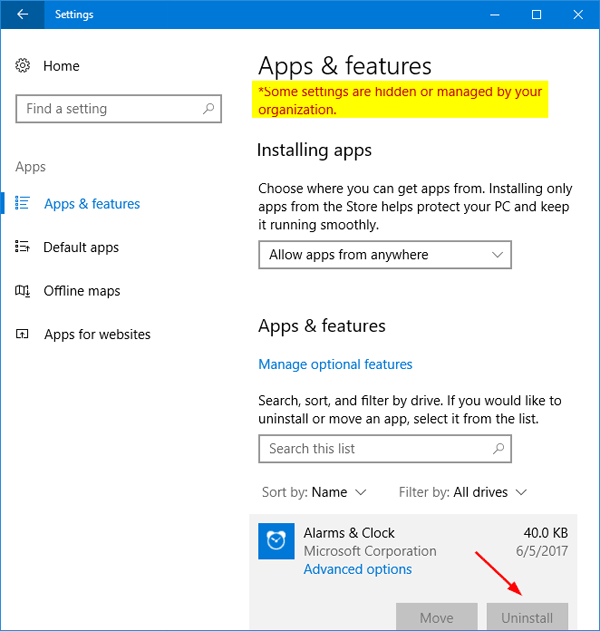Click the back arrow in title bar

23,15
